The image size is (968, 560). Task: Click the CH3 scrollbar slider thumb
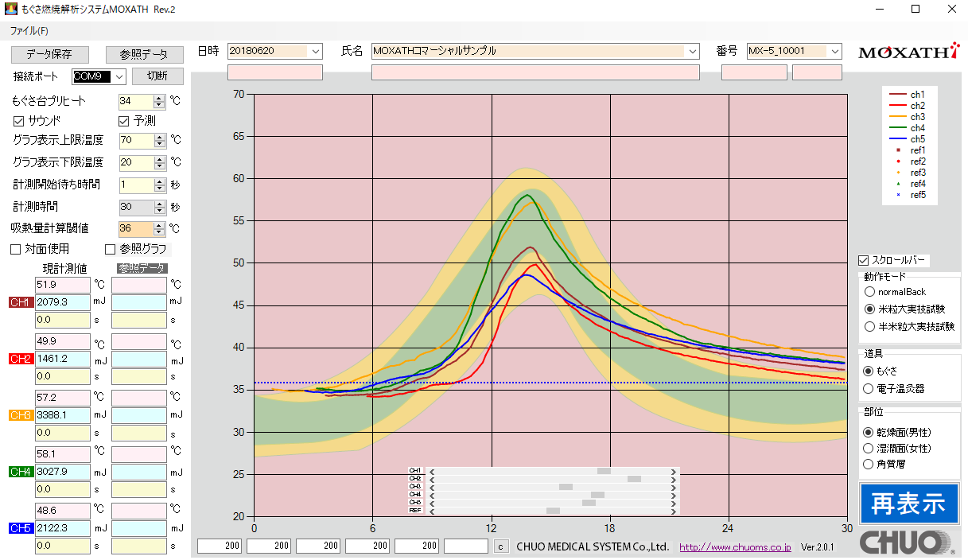point(566,487)
